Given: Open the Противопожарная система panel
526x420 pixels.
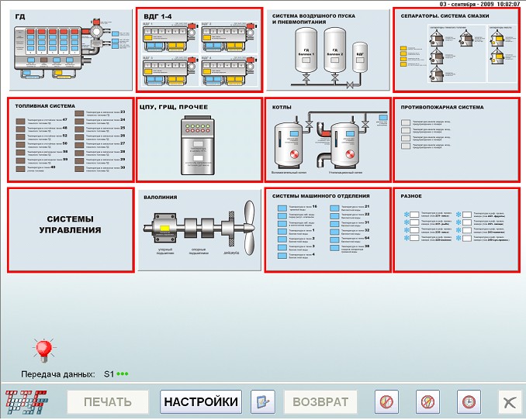Looking at the screenshot, I should (456, 140).
